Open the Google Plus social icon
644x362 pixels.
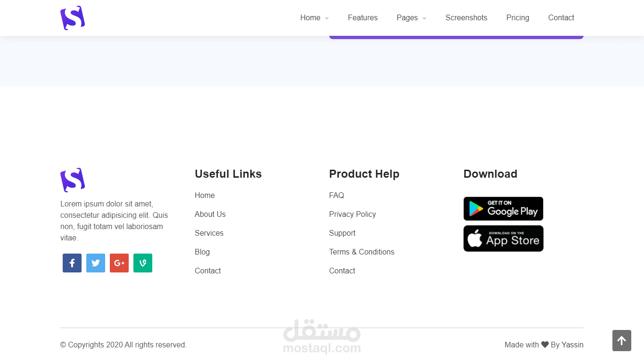(x=119, y=263)
